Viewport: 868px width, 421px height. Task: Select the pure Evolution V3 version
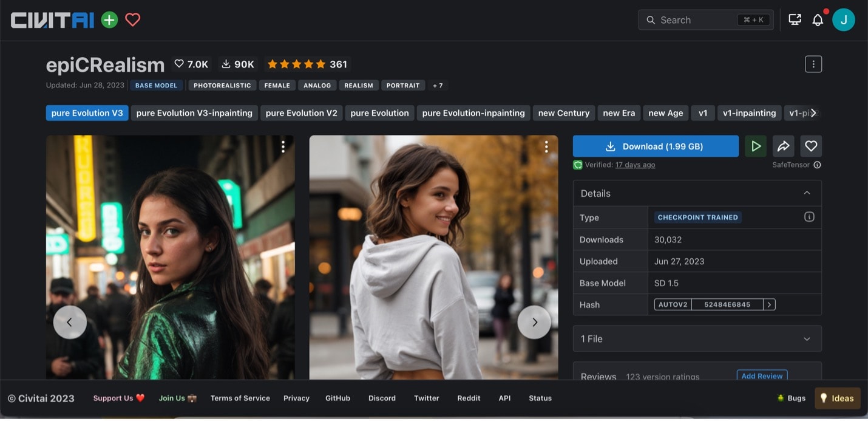[87, 113]
